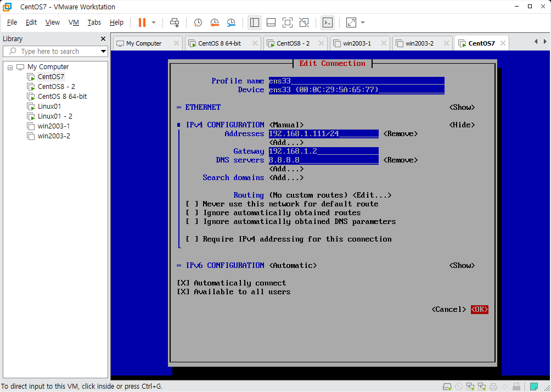Image resolution: width=551 pixels, height=392 pixels.
Task: Remove the 192.168.1.111/24 address
Action: point(401,133)
